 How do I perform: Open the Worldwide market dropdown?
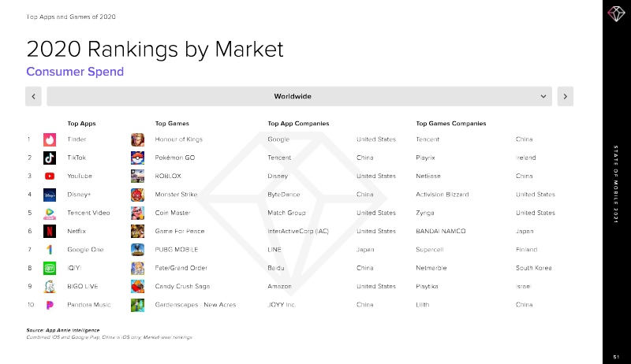[293, 96]
